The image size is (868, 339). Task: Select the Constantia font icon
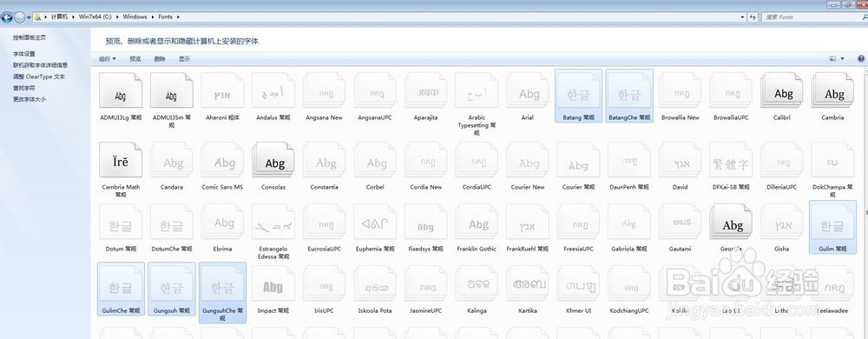click(x=325, y=160)
